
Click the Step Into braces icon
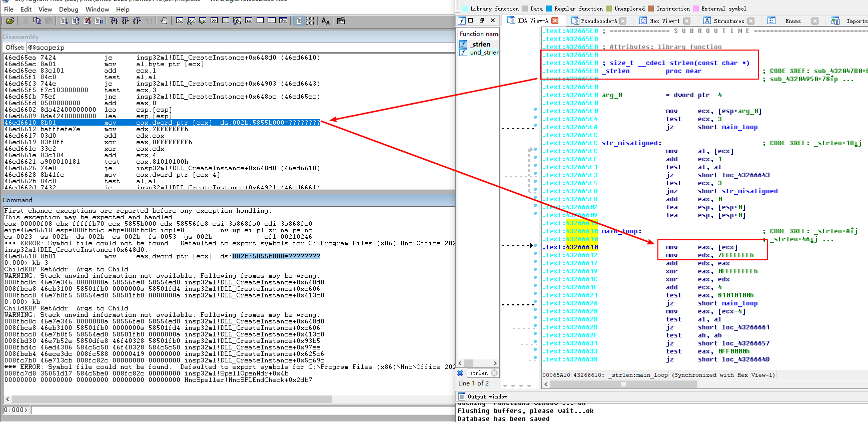(114, 21)
